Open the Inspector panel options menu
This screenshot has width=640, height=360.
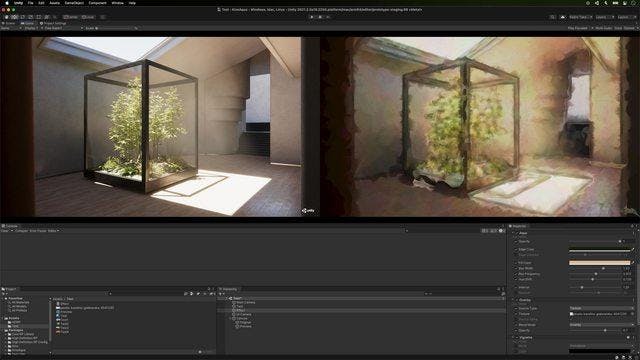(636, 226)
